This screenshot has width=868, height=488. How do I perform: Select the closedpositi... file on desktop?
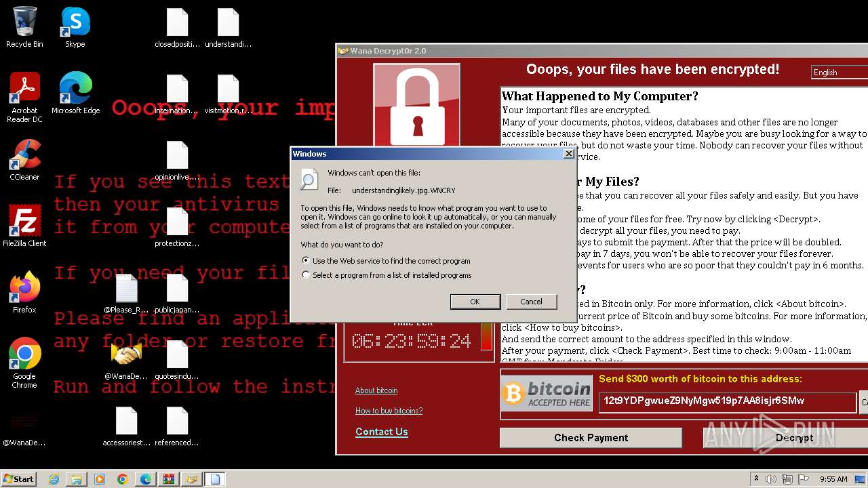[x=177, y=27]
